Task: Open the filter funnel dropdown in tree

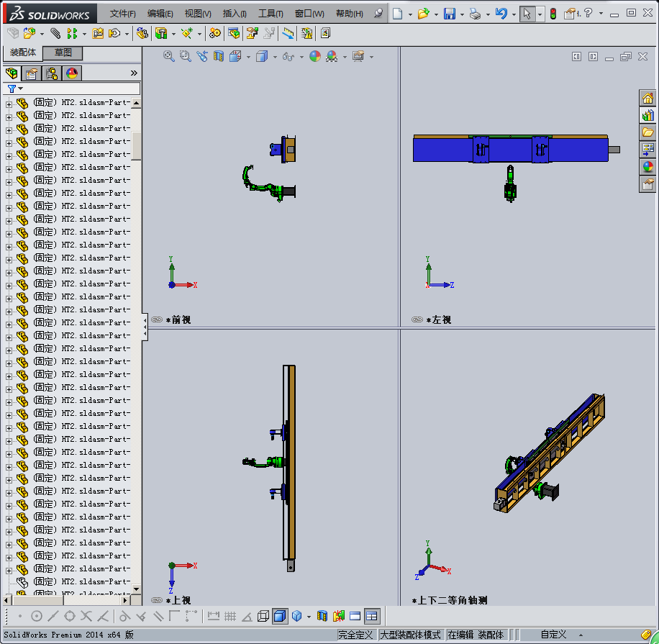Action: pyautogui.click(x=14, y=89)
